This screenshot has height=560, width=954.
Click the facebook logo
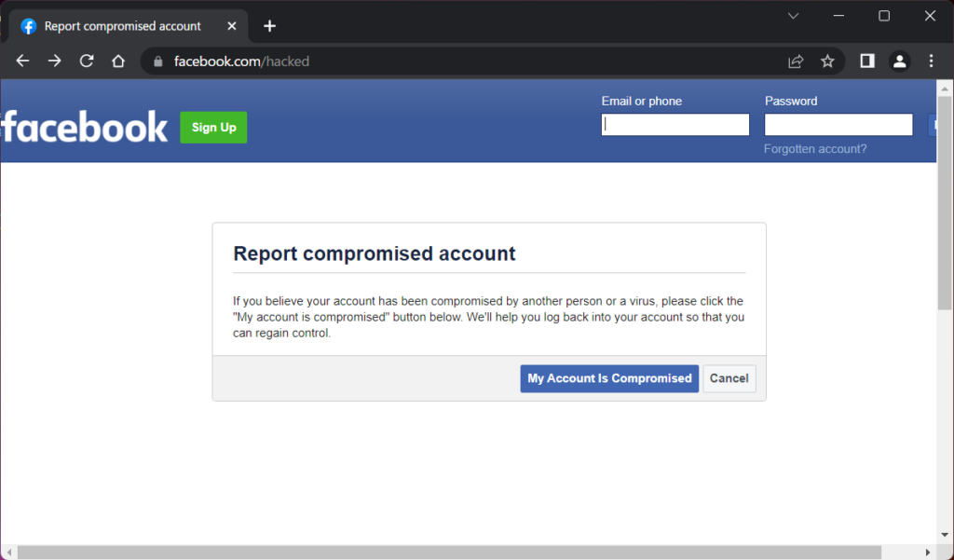85,128
